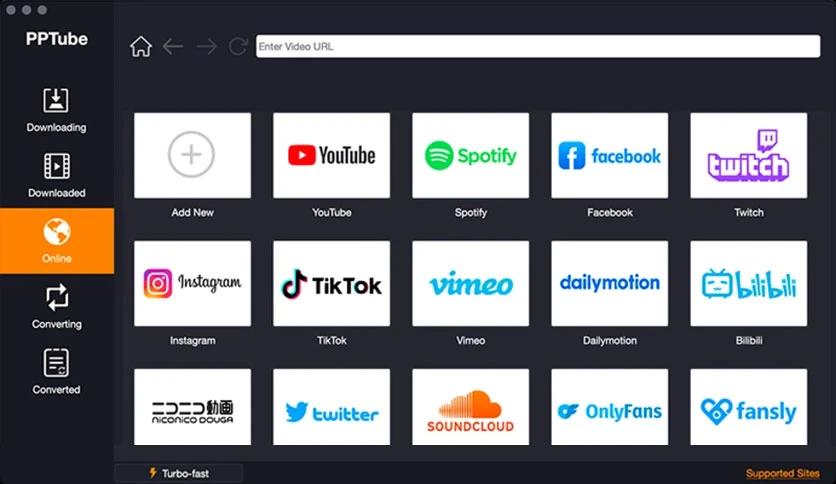The width and height of the screenshot is (836, 484).
Task: Launch the Spotify tile
Action: 470,156
